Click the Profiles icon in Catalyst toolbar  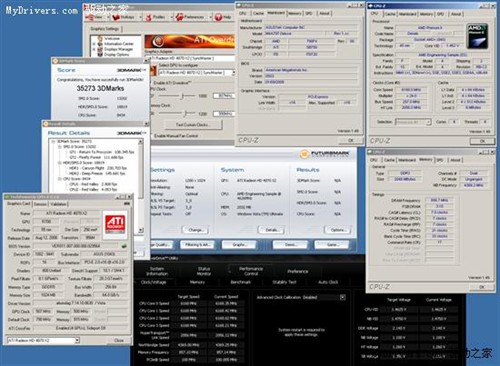149,17
